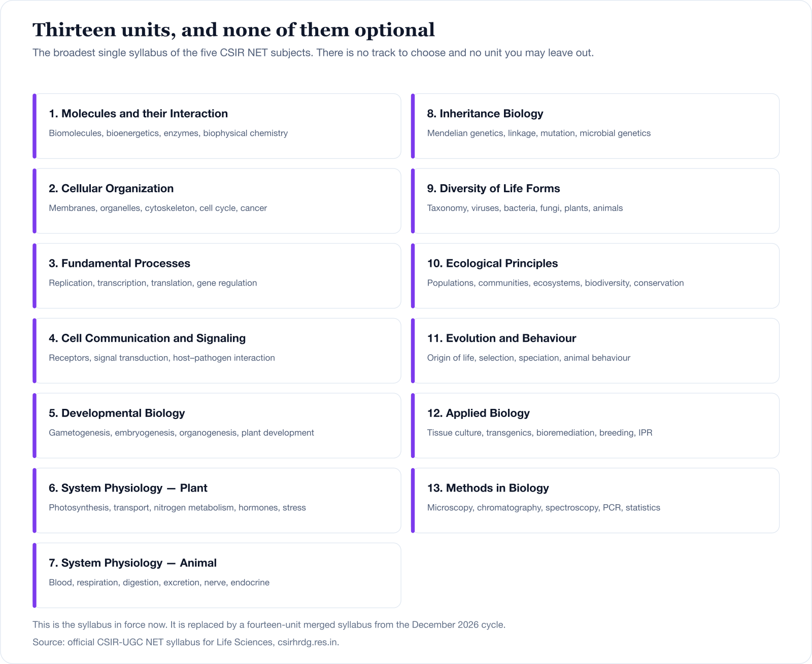Click the Ecological Principles unit heading
The width and height of the screenshot is (812, 664).
tap(492, 263)
